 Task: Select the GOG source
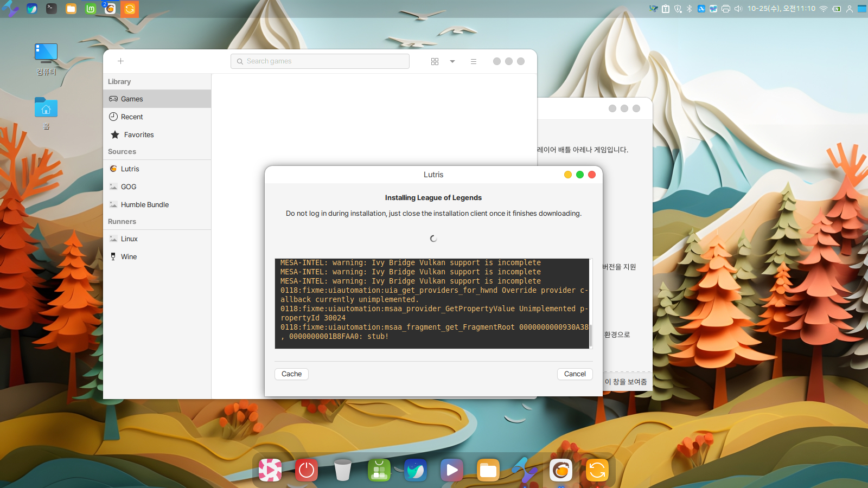129,187
